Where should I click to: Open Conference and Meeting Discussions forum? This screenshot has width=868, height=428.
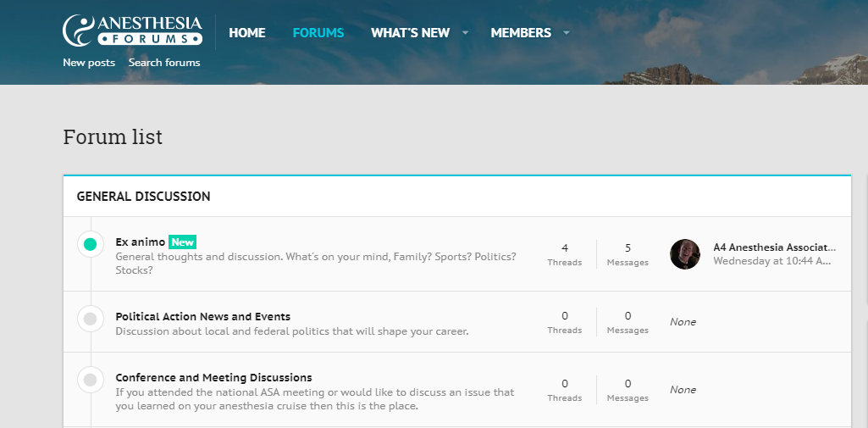(213, 377)
